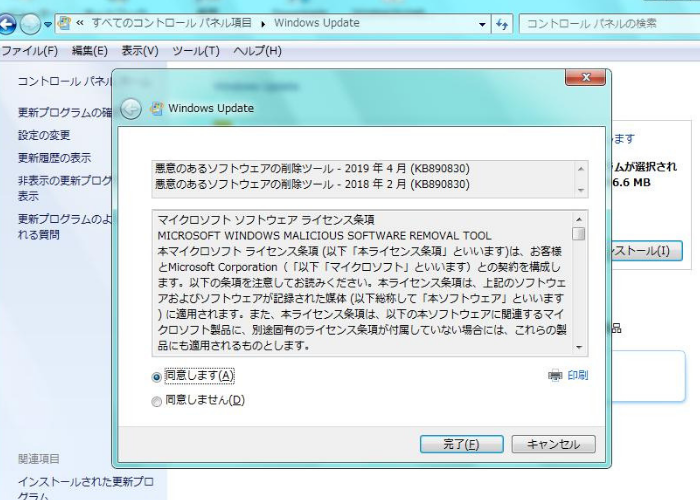This screenshot has height=500, width=700.
Task: Open the 更新プログラムの確認 sidebar link
Action: (64, 112)
